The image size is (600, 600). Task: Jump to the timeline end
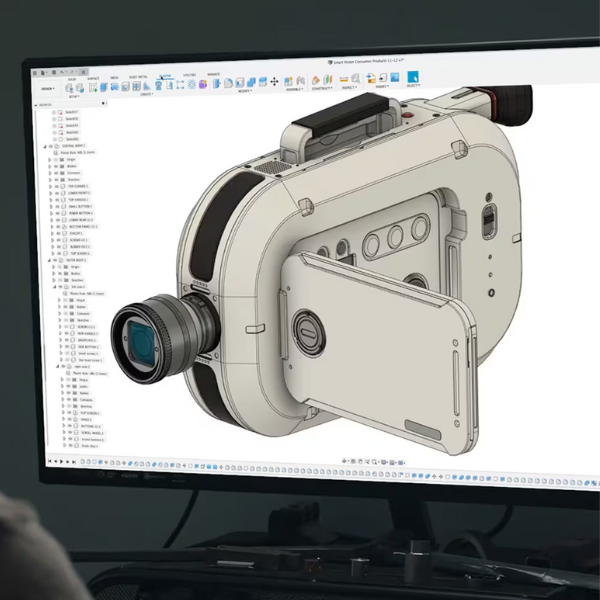pyautogui.click(x=73, y=462)
